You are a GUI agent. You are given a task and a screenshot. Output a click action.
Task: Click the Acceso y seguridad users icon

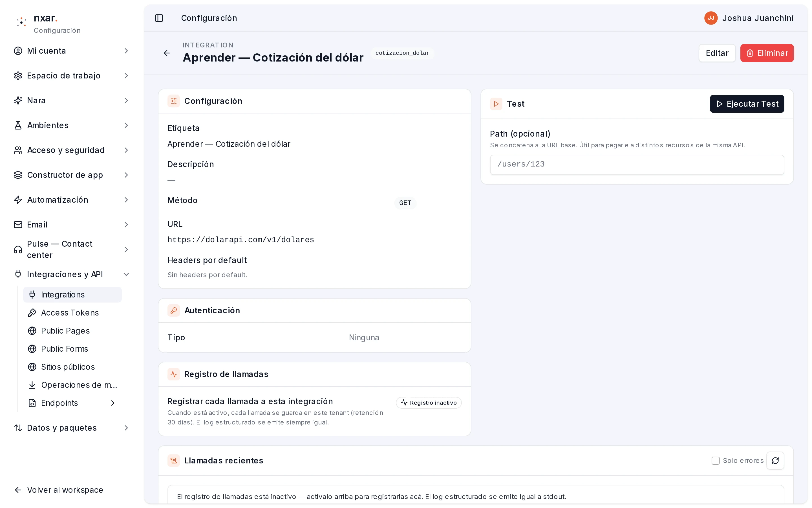coord(18,150)
